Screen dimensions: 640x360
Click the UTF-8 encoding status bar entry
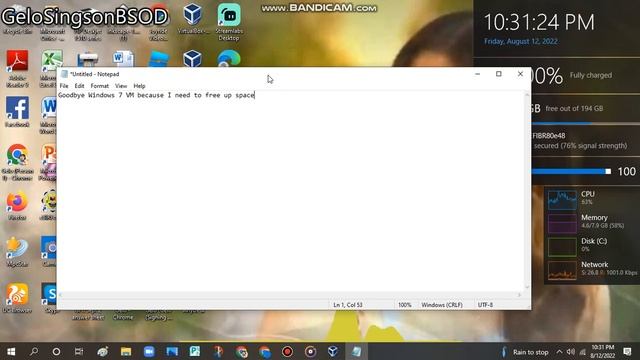[x=485, y=305]
